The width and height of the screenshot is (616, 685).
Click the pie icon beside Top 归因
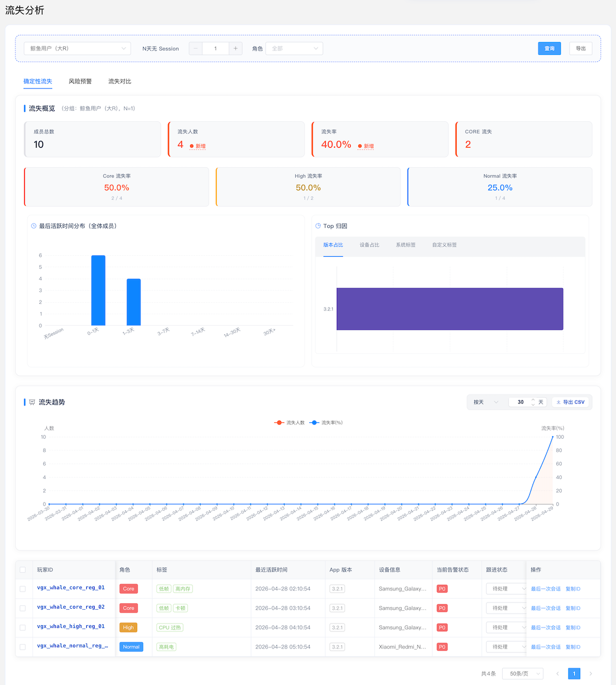pyautogui.click(x=318, y=226)
